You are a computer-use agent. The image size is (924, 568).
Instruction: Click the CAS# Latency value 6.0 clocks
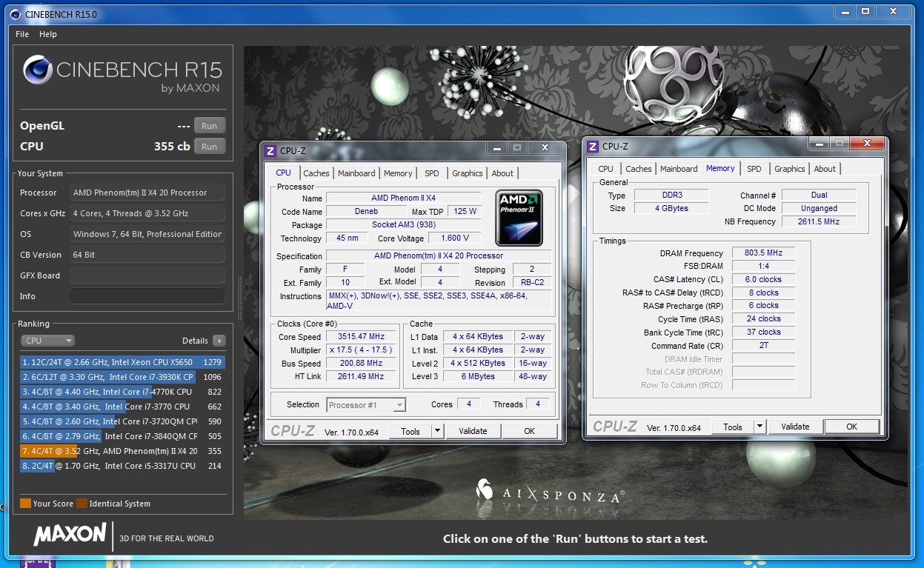763,280
